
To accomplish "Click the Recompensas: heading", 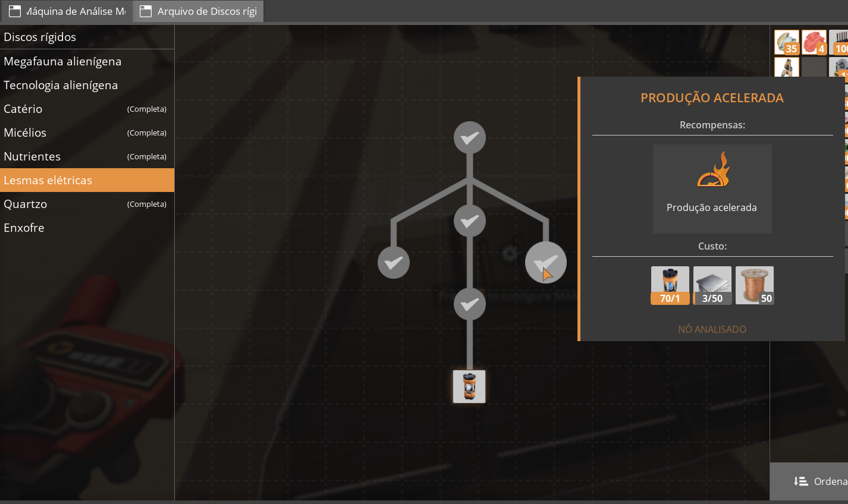I will pyautogui.click(x=712, y=125).
